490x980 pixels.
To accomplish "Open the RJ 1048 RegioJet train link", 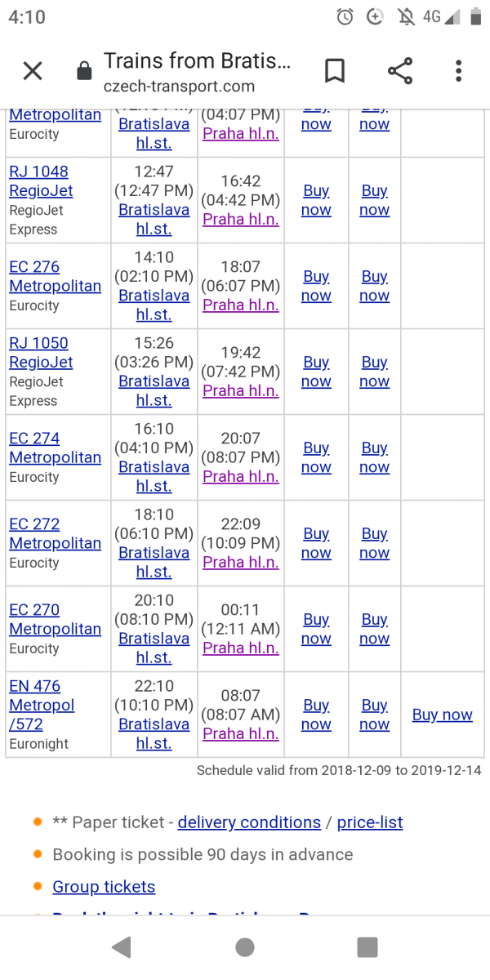I will point(41,181).
